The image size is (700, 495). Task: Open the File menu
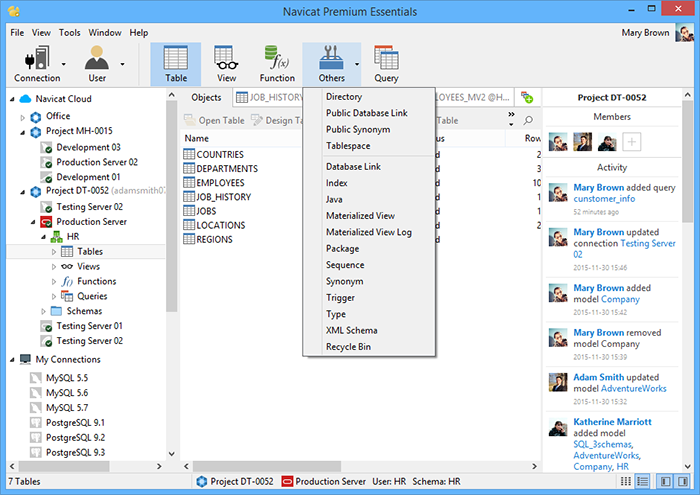pos(17,33)
